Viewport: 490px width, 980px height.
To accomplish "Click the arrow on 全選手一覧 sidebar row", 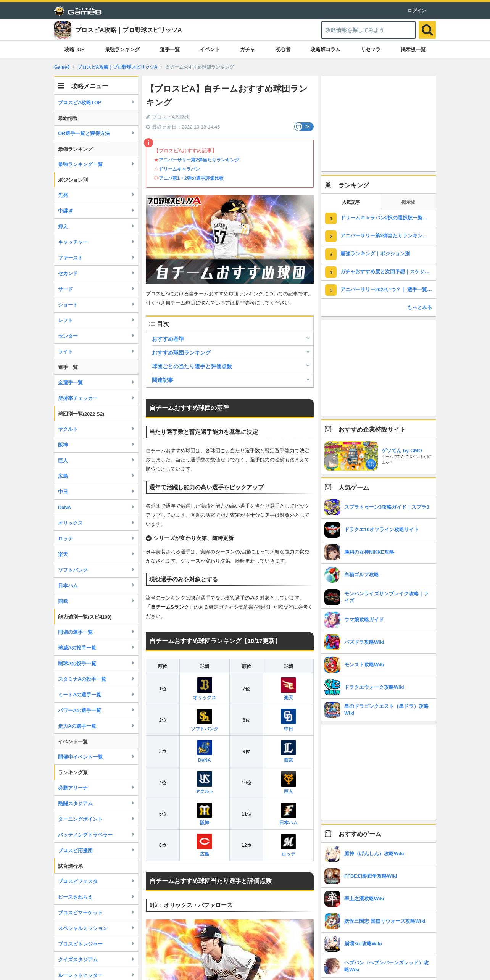I will pos(133,382).
